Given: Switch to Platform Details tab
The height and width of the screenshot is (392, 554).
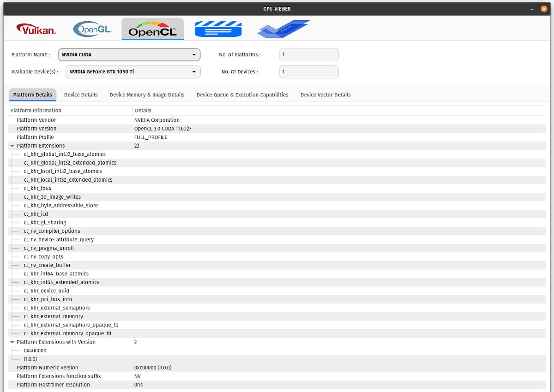Looking at the screenshot, I should [x=33, y=95].
